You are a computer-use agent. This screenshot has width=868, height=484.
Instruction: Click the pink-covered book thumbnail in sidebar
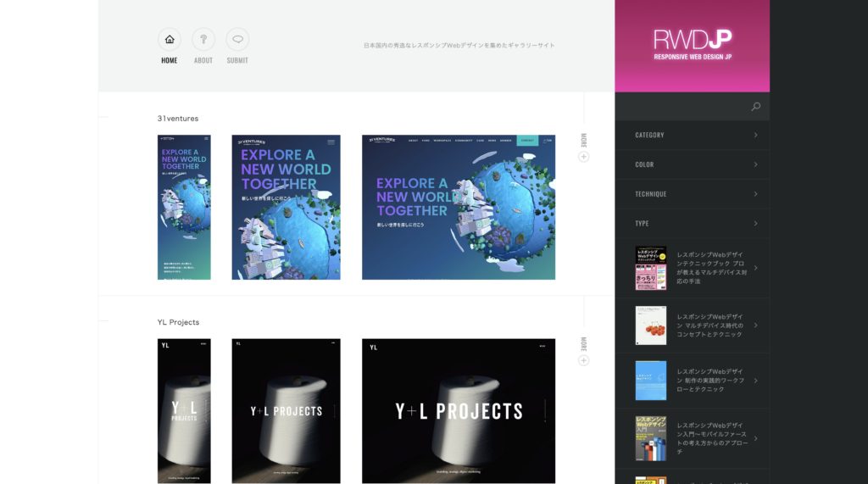[x=651, y=268]
